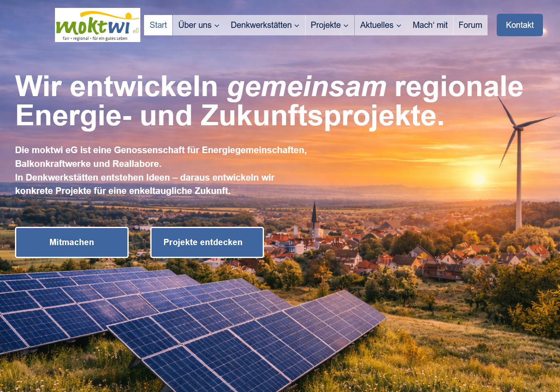This screenshot has height=392, width=560.
Task: Open the Über uns menu label
Action: pyautogui.click(x=195, y=25)
